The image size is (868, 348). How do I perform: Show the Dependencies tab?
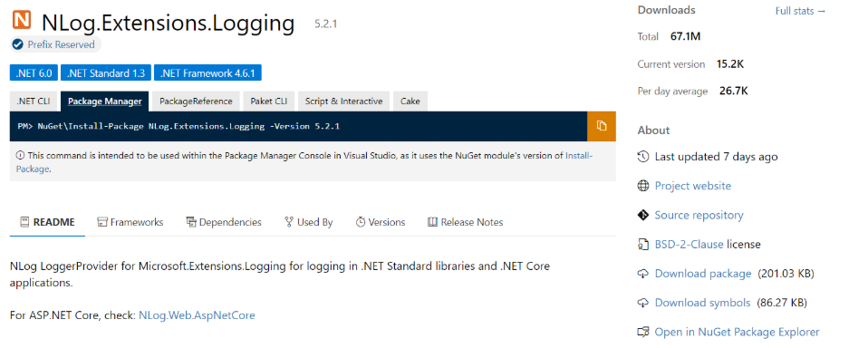point(224,222)
